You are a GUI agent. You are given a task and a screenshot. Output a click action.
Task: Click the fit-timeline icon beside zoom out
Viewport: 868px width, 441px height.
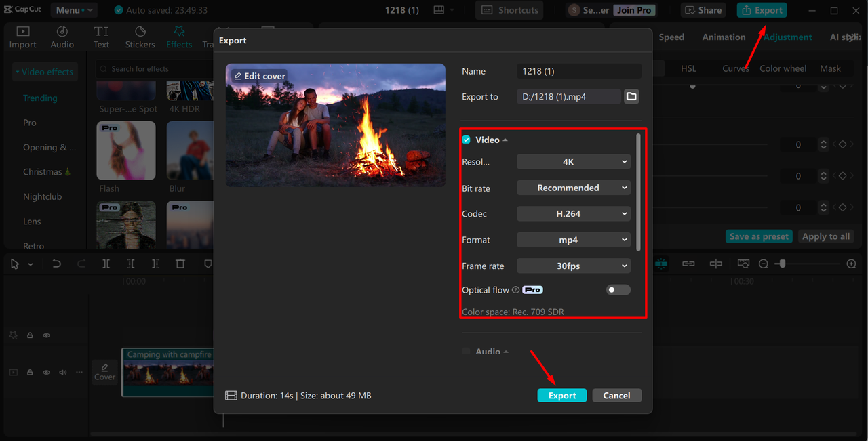[743, 264]
